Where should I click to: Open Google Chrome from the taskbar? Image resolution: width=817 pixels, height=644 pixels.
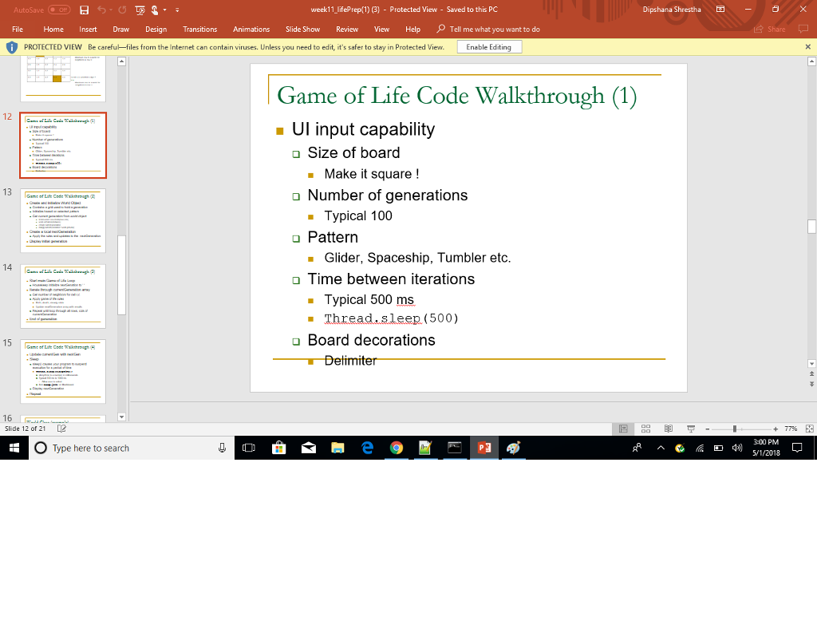397,448
